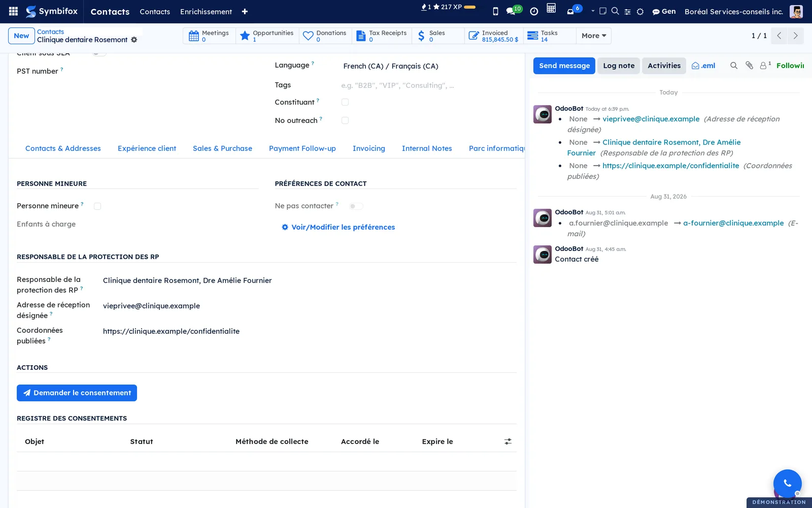Toggle the sun/brightness theme icon
The image size is (812, 508).
640,12
